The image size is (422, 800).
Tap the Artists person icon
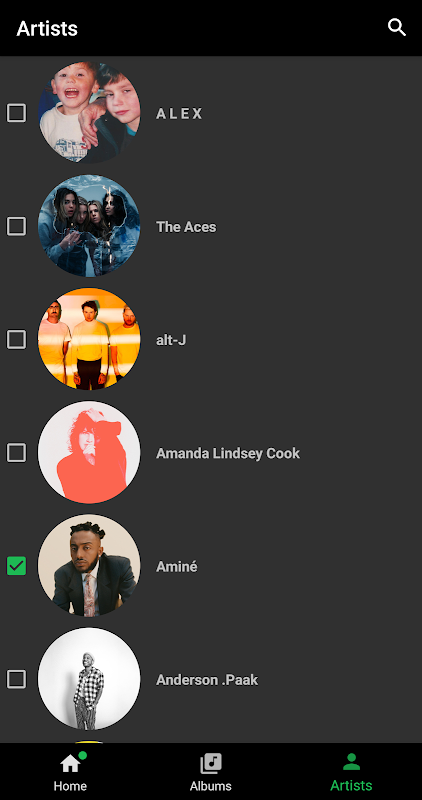[x=351, y=762]
